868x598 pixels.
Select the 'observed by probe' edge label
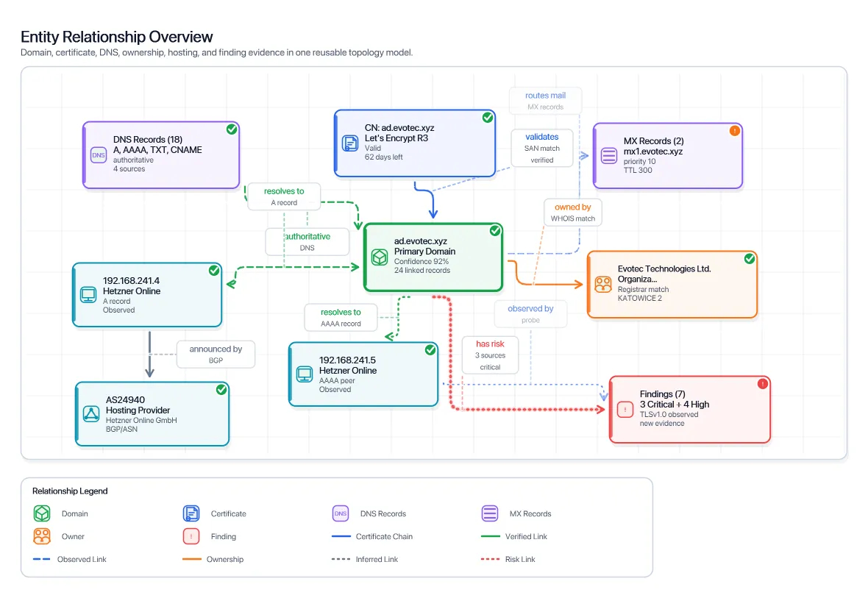click(x=530, y=314)
